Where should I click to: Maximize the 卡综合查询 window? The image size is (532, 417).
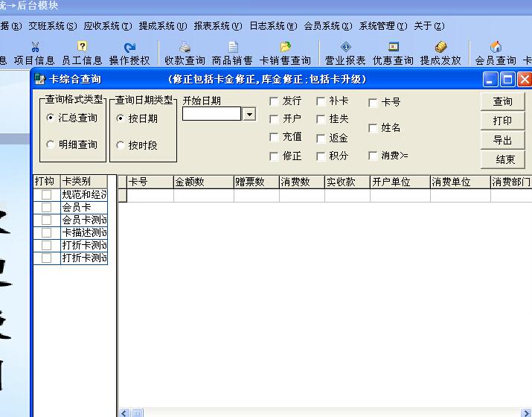(x=507, y=80)
